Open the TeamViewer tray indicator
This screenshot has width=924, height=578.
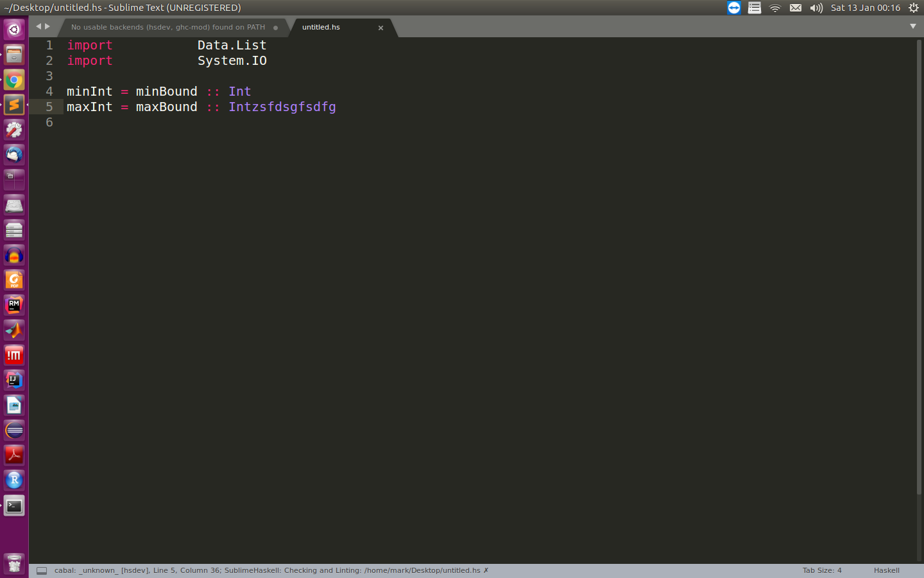pos(734,8)
